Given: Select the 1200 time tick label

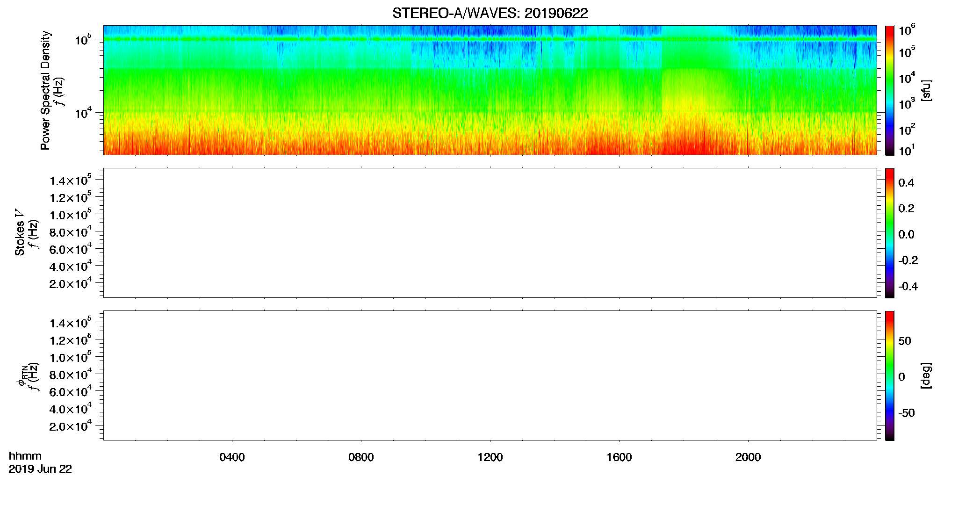Looking at the screenshot, I should point(490,457).
